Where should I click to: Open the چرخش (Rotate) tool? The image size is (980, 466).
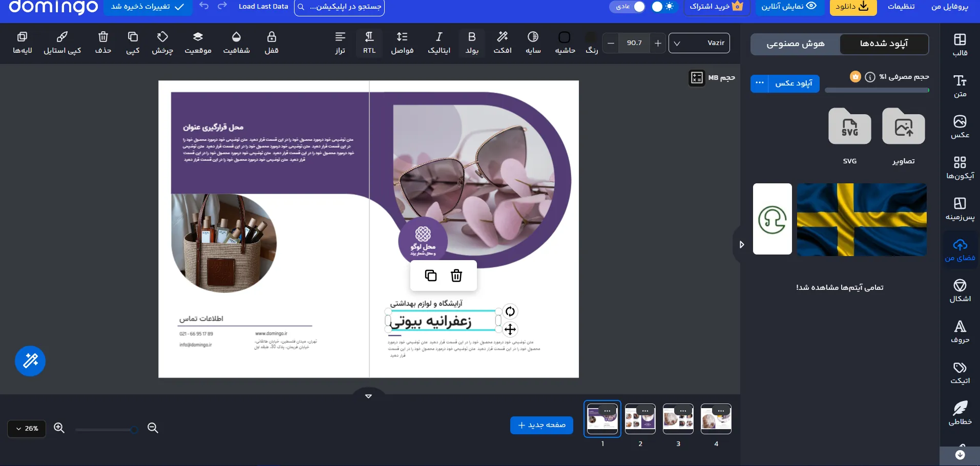[x=162, y=43]
